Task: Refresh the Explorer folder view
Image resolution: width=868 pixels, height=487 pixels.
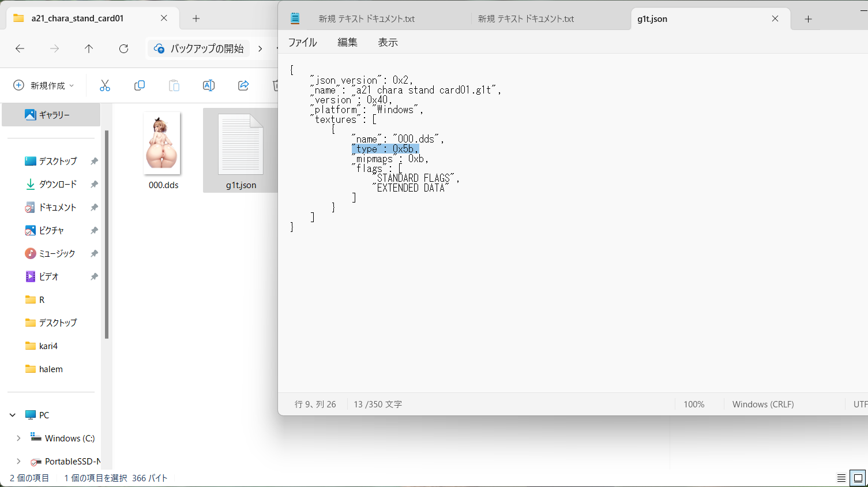Action: [123, 48]
